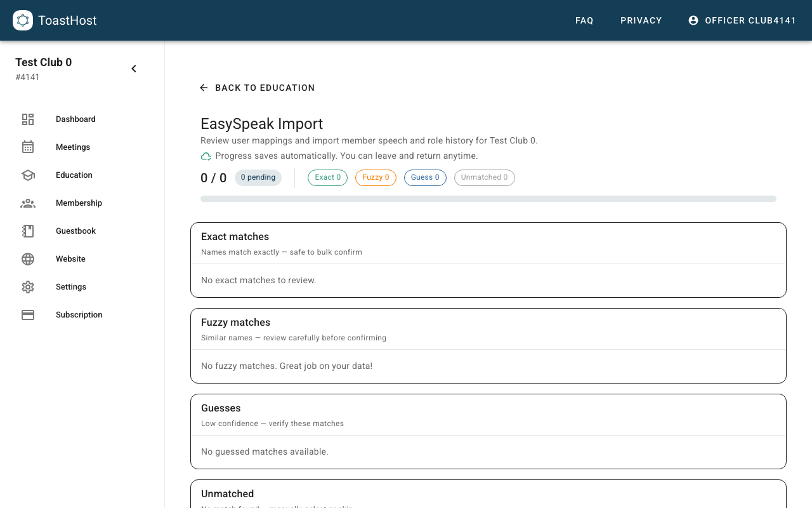Open the Guestbook icon
This screenshot has height=508, width=812.
coord(27,231)
